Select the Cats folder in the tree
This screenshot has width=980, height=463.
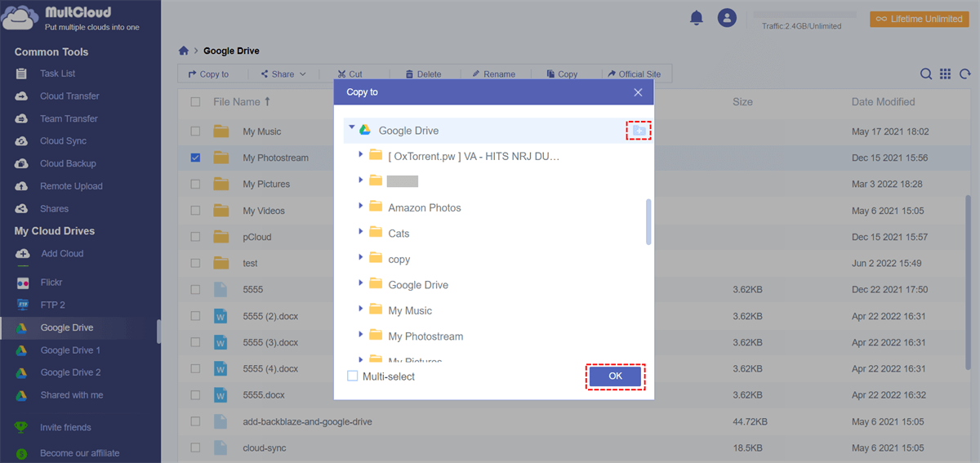pos(399,234)
